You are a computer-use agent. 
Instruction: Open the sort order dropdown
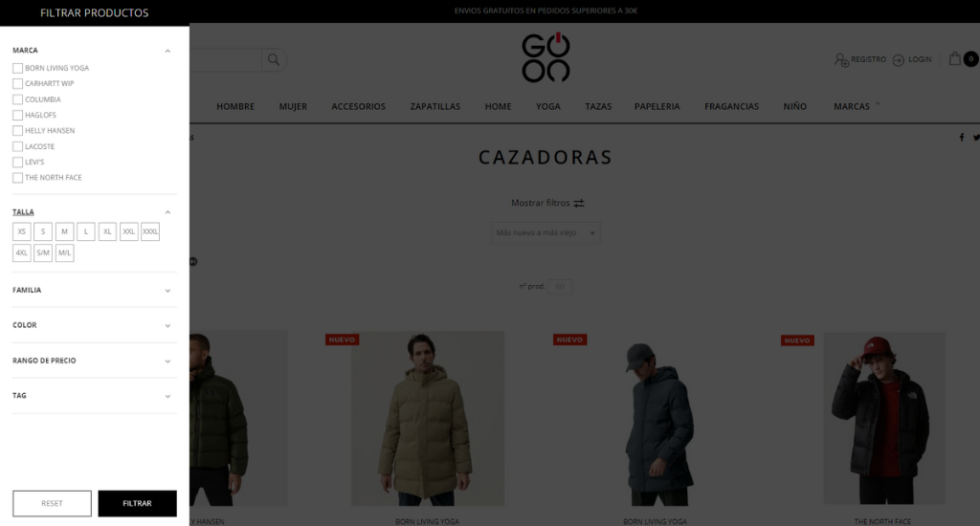546,232
